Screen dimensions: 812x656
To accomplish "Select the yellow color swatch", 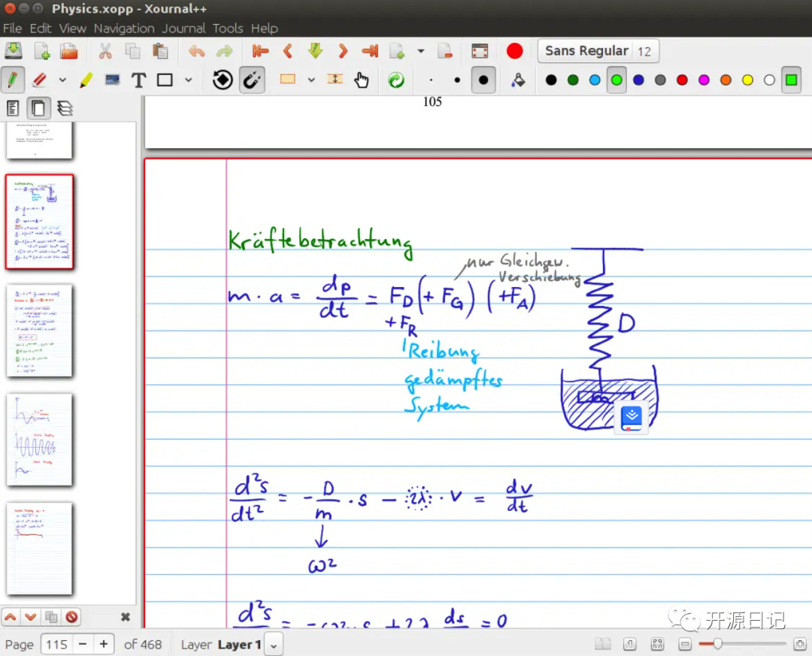I will pyautogui.click(x=747, y=80).
